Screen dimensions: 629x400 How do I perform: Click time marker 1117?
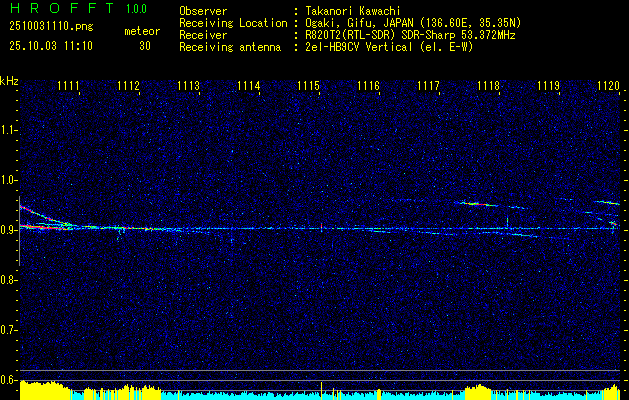pyautogui.click(x=428, y=86)
